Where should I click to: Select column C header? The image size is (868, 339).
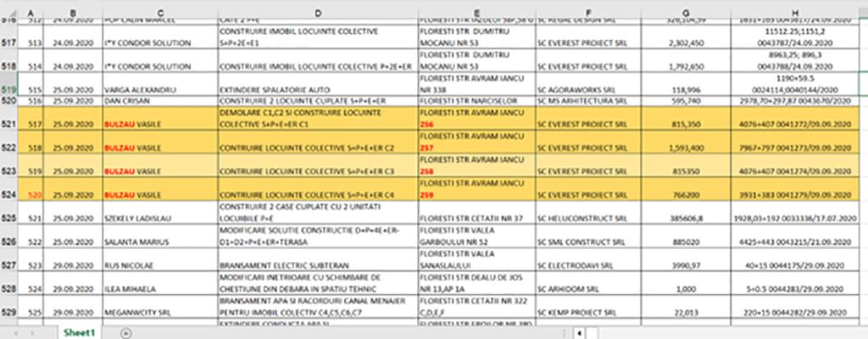(x=160, y=13)
